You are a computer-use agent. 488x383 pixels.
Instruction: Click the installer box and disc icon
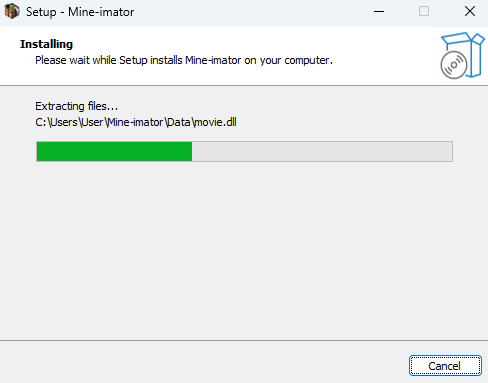(x=462, y=55)
